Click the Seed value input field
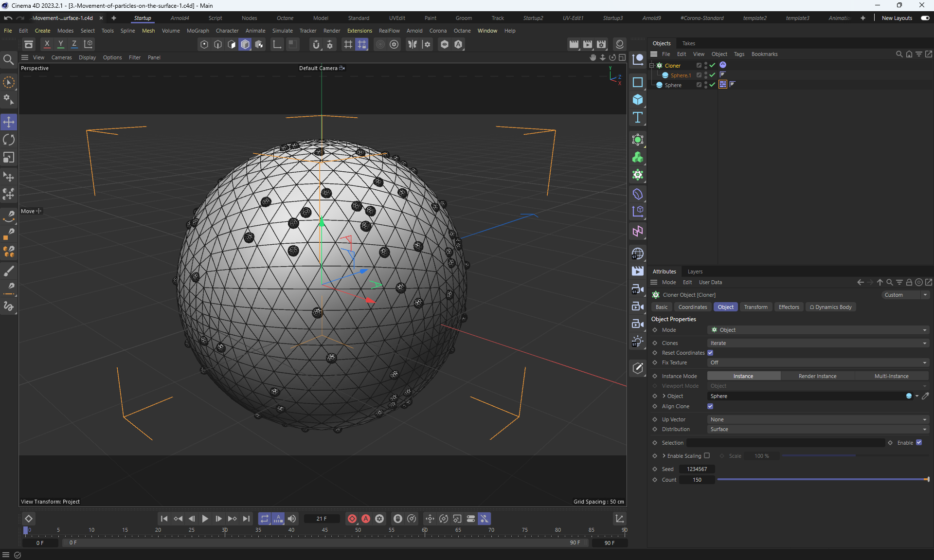This screenshot has height=560, width=934. click(x=697, y=469)
